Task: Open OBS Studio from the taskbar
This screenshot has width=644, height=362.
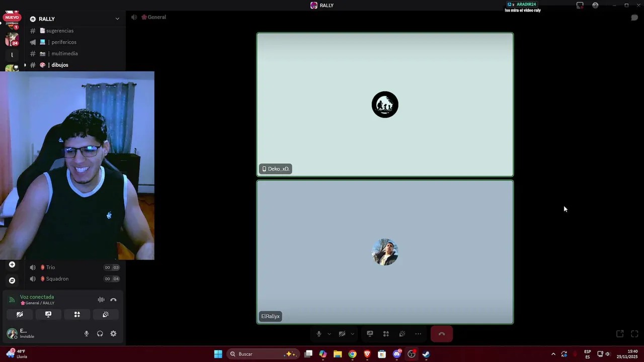Action: point(412,354)
